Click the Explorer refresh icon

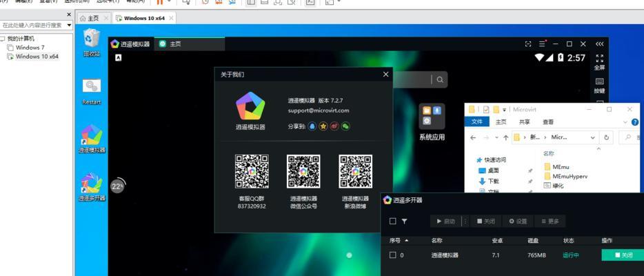[606, 137]
